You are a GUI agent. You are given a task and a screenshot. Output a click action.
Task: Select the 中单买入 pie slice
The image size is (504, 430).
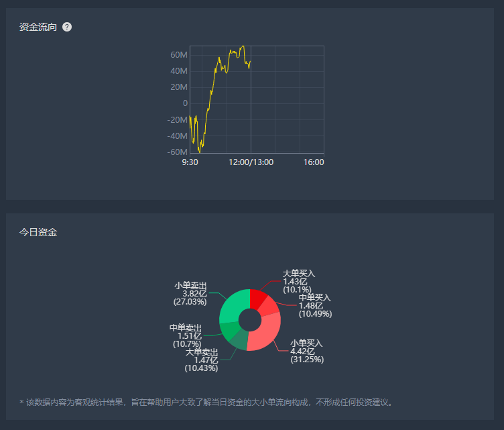click(x=269, y=307)
